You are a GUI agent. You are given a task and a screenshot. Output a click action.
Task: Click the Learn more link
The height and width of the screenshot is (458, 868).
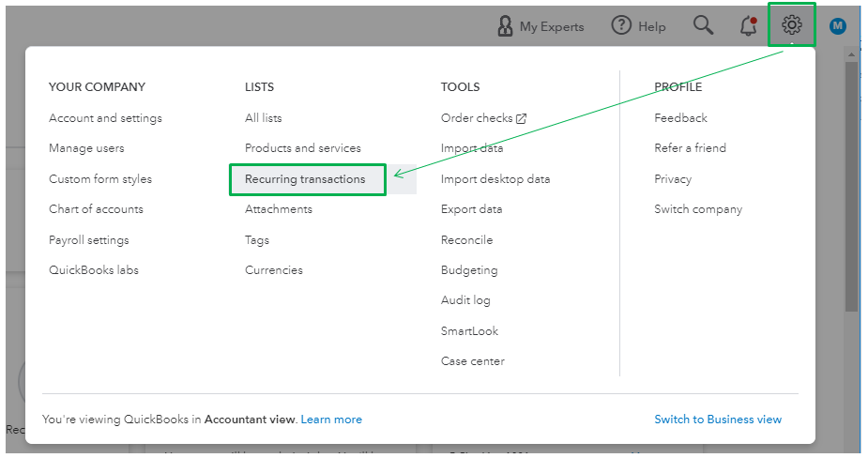[331, 420]
